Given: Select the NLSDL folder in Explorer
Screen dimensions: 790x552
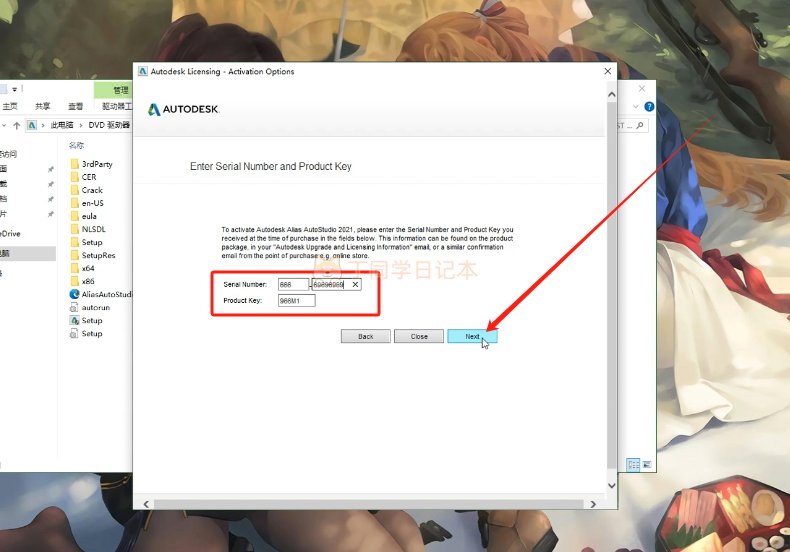Looking at the screenshot, I should pos(88,229).
